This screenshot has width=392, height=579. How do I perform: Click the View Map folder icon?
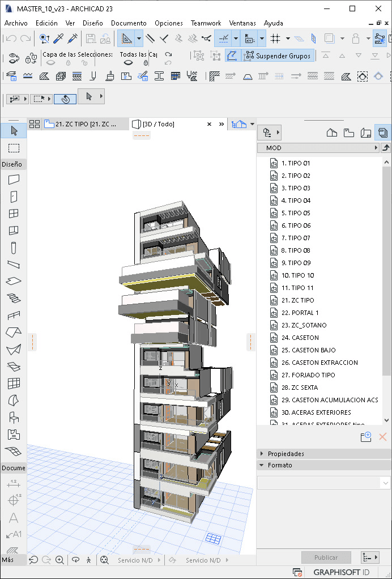[x=349, y=133]
